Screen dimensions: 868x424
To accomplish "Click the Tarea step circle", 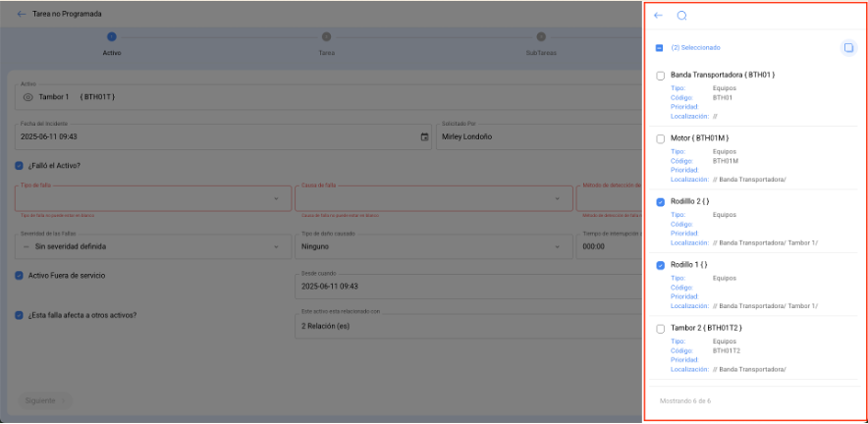I will [x=326, y=37].
